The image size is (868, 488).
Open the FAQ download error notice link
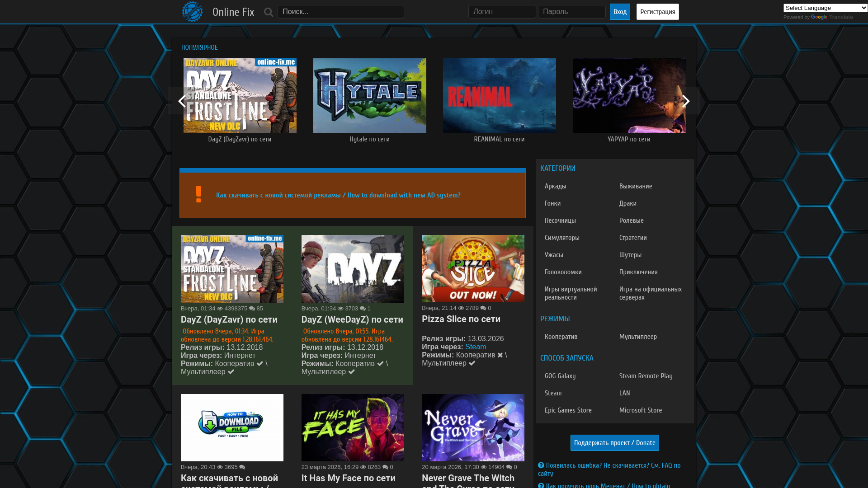[x=609, y=469]
